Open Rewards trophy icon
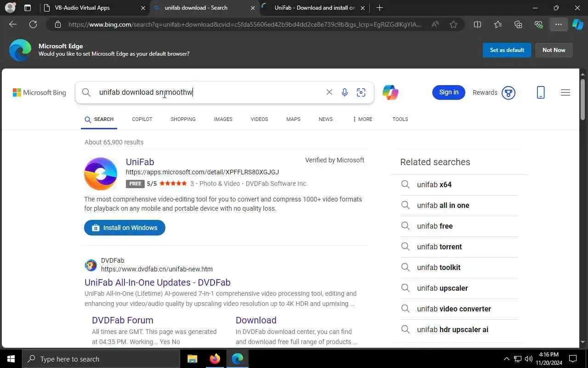588x368 pixels. tap(508, 92)
